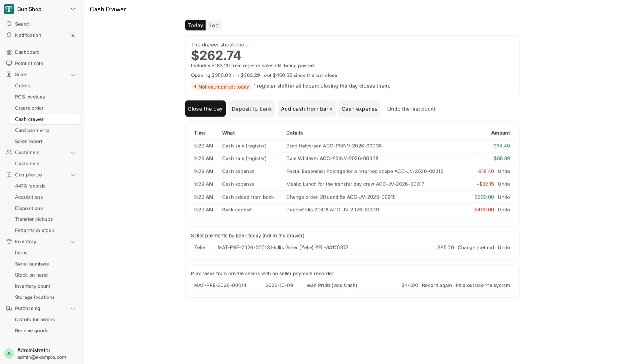This screenshot has width=625, height=364.
Task: Click the Customers people icon
Action: 9,153
